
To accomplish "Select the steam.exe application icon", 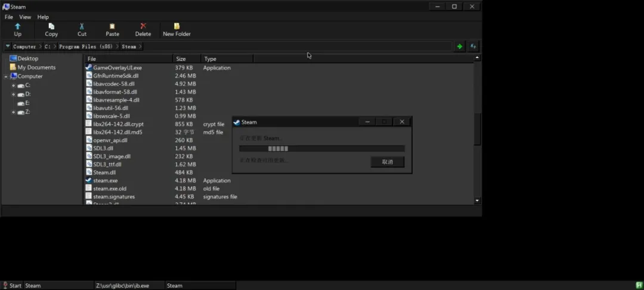I will 89,180.
